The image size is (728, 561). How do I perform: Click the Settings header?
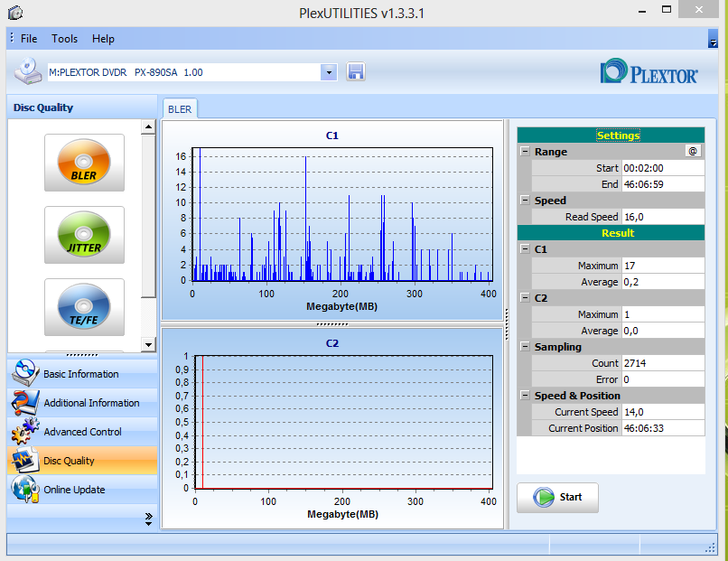click(x=611, y=136)
